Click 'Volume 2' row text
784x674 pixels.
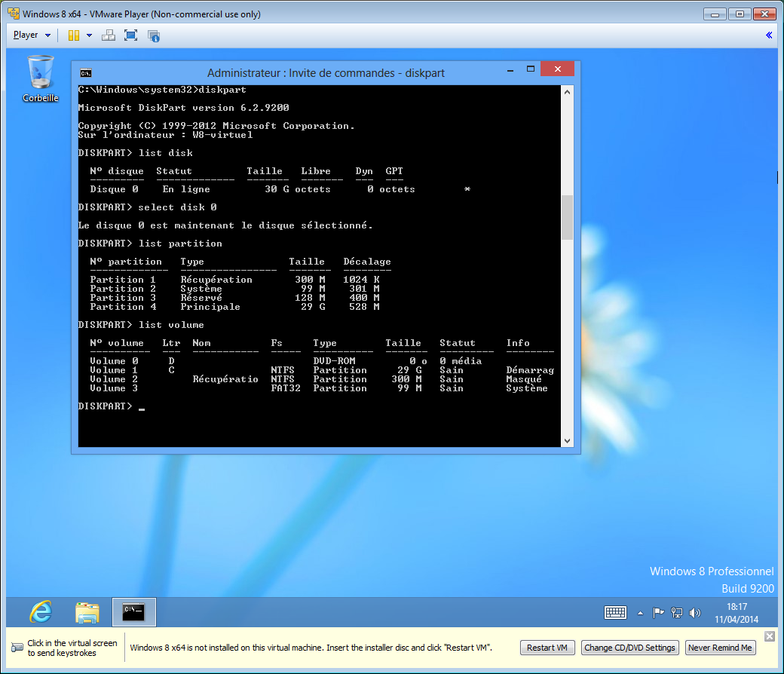click(x=114, y=379)
